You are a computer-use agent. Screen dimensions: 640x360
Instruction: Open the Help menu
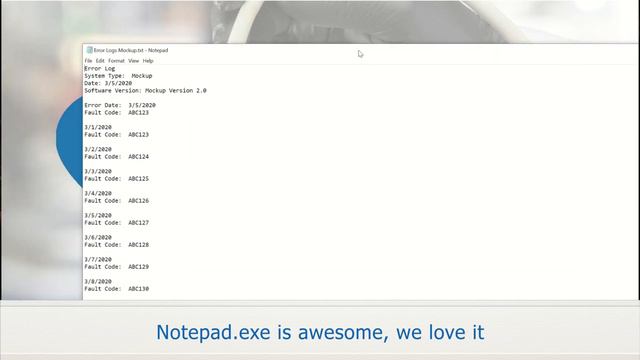tap(148, 61)
